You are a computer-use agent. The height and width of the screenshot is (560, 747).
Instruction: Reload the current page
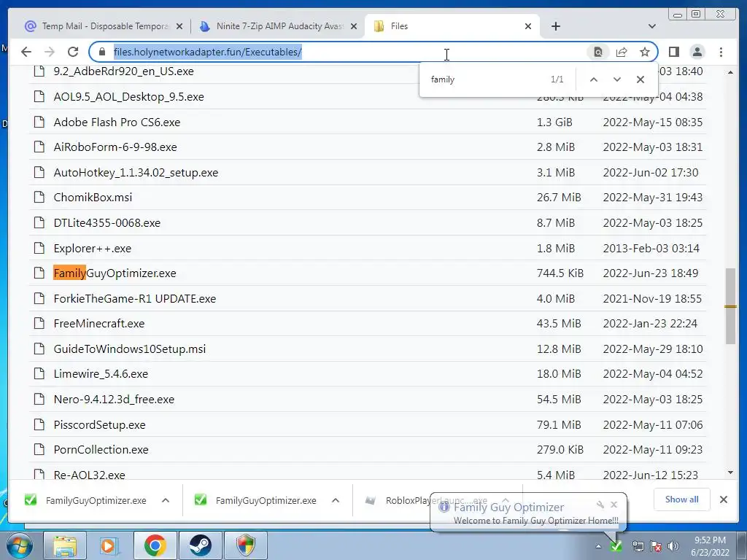pyautogui.click(x=73, y=52)
